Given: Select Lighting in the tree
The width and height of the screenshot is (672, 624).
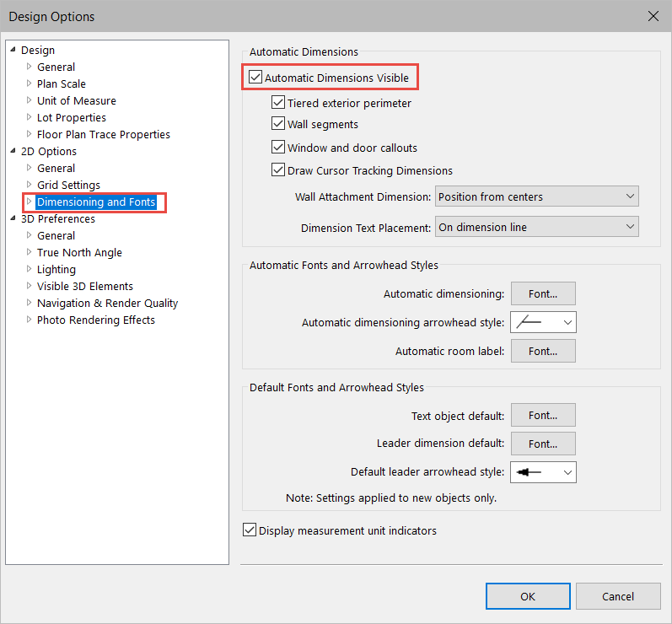Looking at the screenshot, I should point(56,269).
